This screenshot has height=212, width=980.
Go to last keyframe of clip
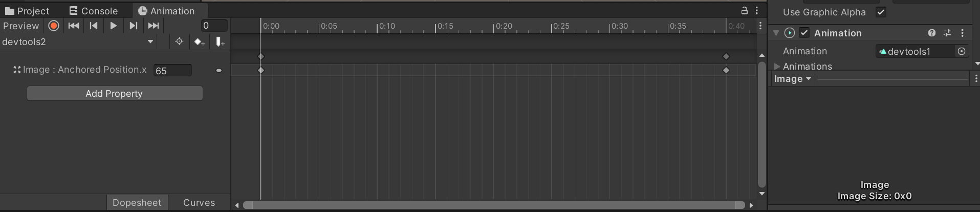pos(154,26)
